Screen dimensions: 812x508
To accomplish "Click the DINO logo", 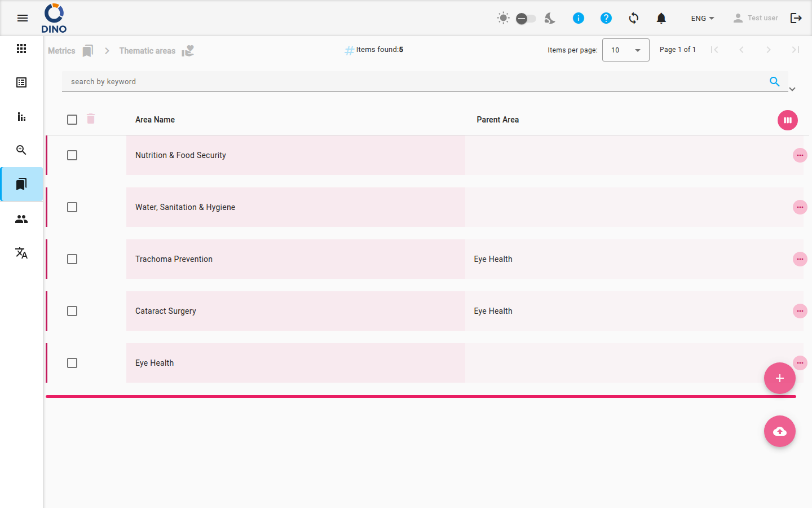I will tap(54, 18).
